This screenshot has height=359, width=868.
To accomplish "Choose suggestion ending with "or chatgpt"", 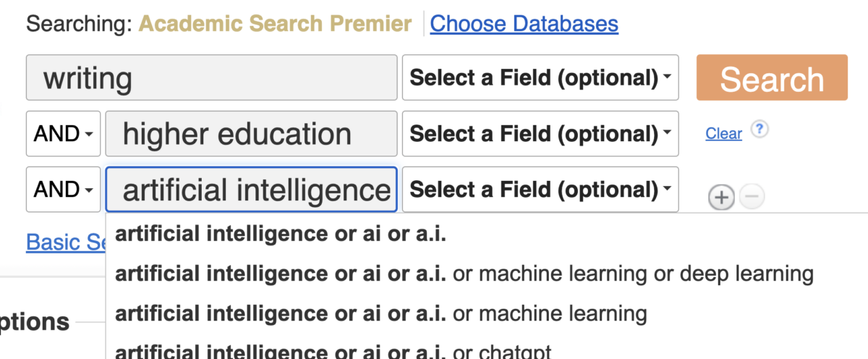I will (333, 352).
